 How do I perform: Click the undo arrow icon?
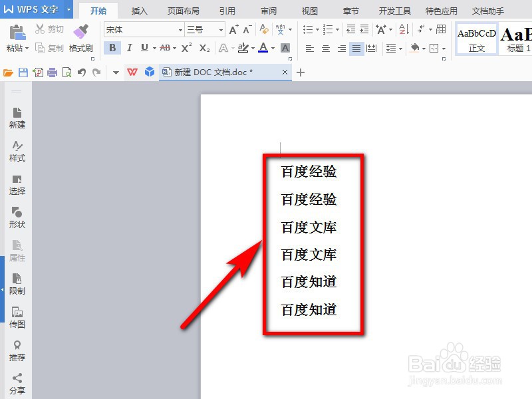[81, 72]
